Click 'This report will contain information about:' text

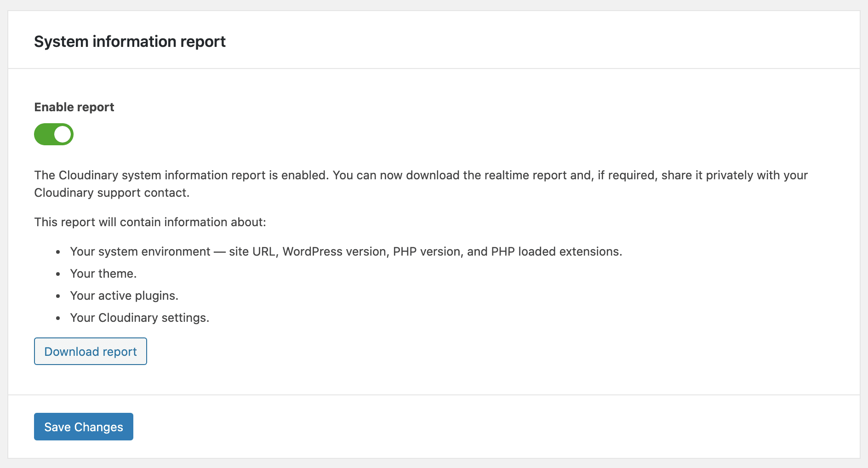(150, 222)
